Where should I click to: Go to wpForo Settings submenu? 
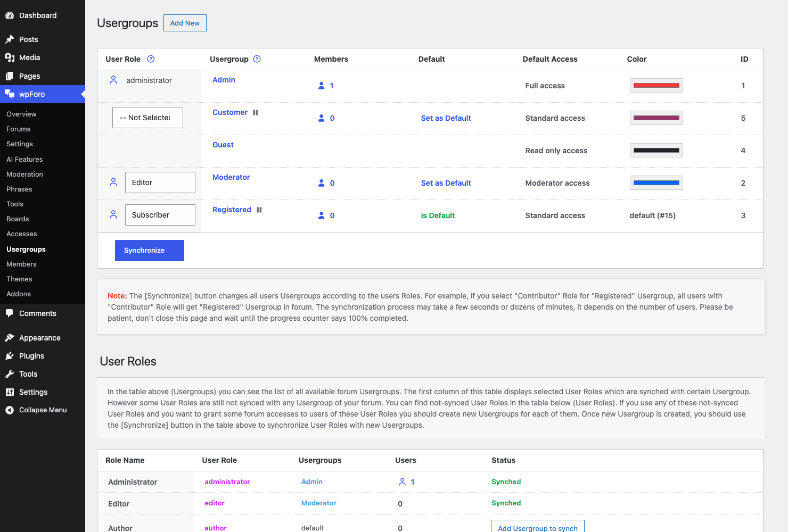pos(20,144)
